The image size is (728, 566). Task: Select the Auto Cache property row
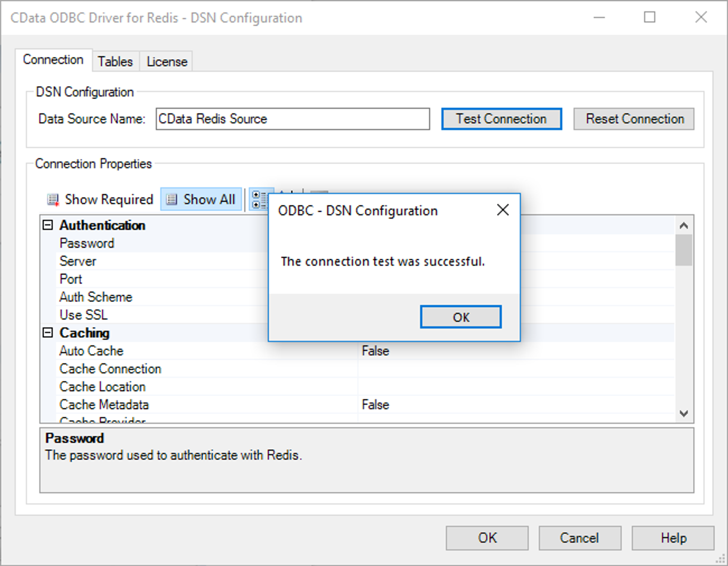click(92, 351)
